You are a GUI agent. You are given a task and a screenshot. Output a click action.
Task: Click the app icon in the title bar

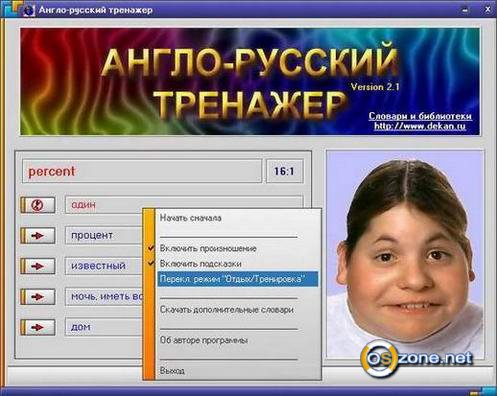pyautogui.click(x=29, y=10)
